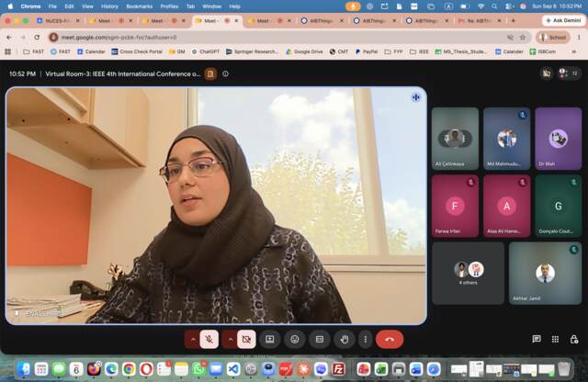Expand video settings arrow beside camera
Image resolution: width=588 pixels, height=382 pixels.
pyautogui.click(x=231, y=339)
